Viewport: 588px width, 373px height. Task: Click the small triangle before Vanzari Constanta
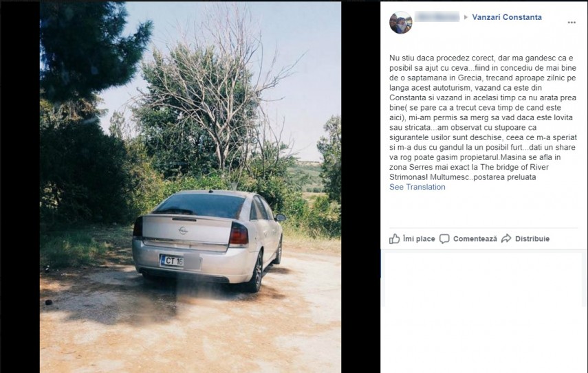point(466,17)
